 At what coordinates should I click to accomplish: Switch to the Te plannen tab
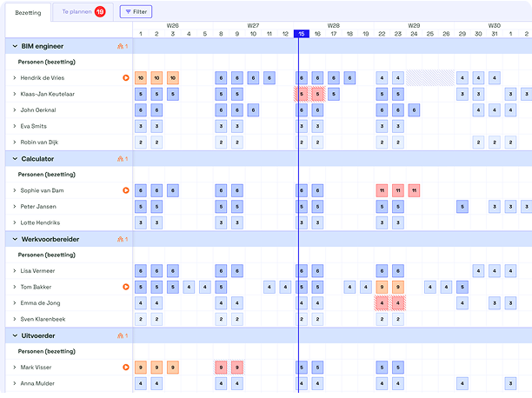[83, 12]
